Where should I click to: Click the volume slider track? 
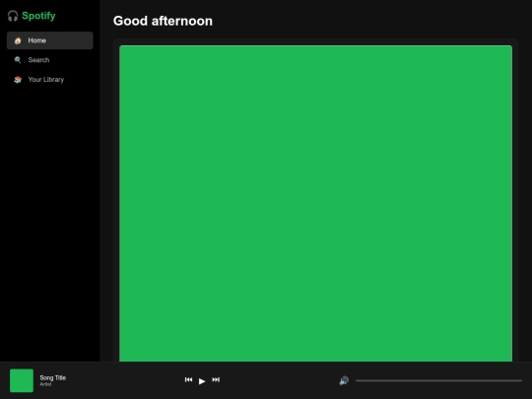point(438,380)
